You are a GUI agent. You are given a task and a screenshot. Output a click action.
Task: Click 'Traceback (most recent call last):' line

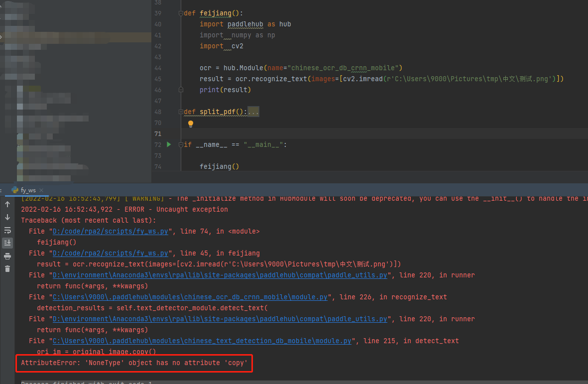coord(89,221)
